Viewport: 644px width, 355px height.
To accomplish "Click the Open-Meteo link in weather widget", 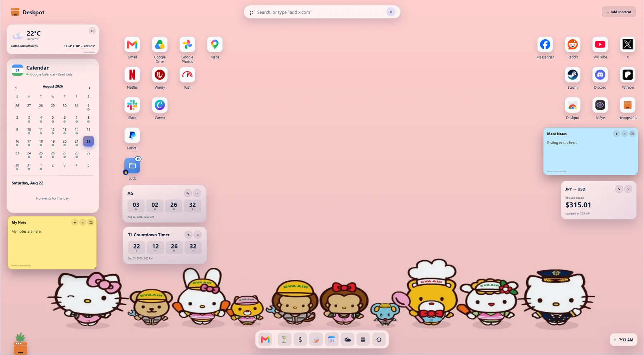I will (89, 52).
